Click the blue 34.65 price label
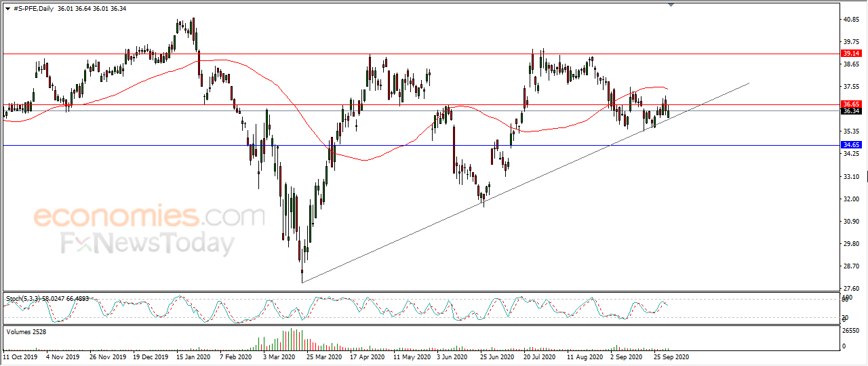Image resolution: width=868 pixels, height=366 pixels. pos(851,145)
